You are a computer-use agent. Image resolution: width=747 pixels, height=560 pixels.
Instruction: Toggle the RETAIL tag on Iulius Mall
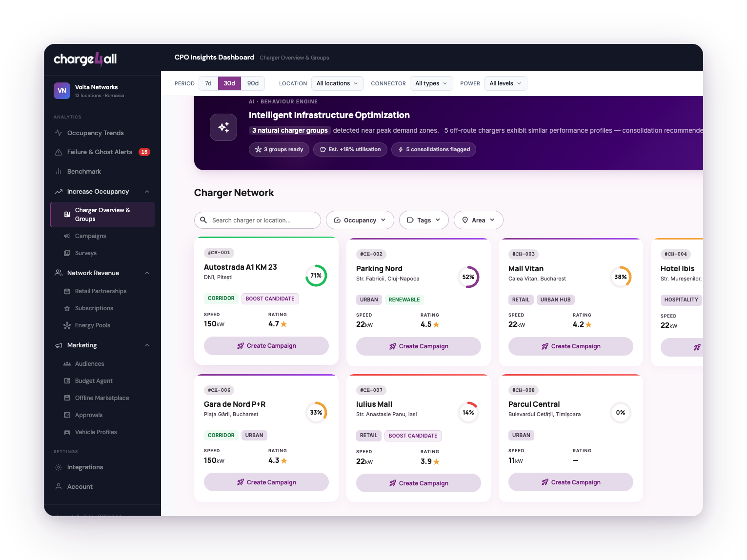[368, 436]
